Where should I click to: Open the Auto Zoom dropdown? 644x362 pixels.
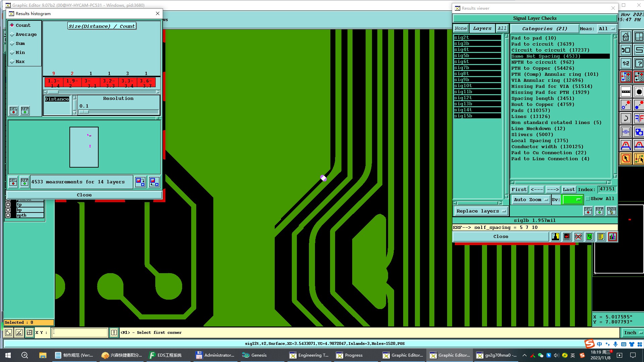(530, 200)
